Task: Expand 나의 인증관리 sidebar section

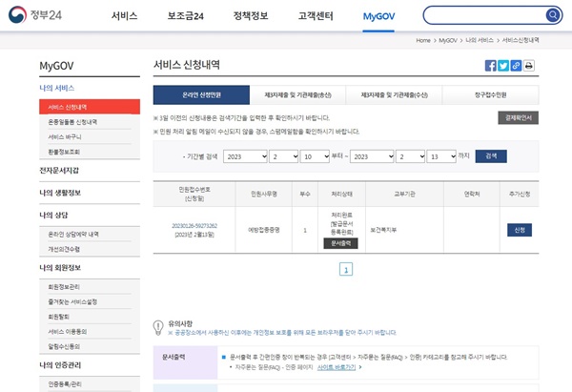Action: coord(60,365)
